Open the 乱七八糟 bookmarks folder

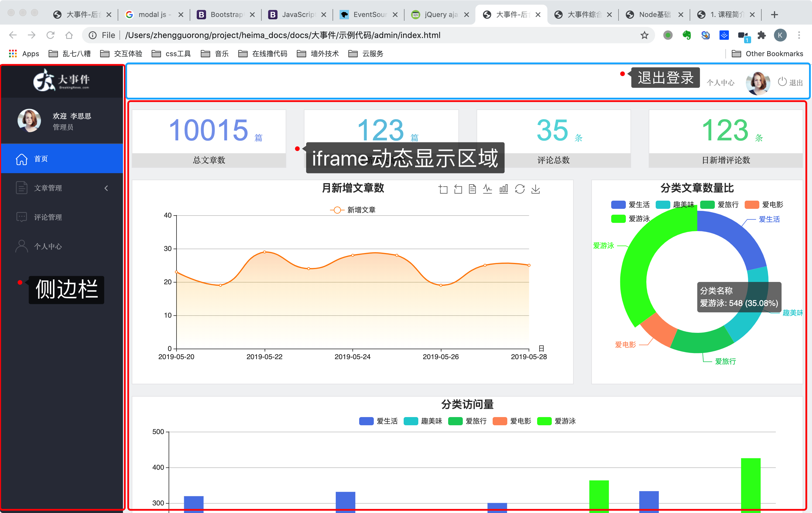(x=70, y=54)
